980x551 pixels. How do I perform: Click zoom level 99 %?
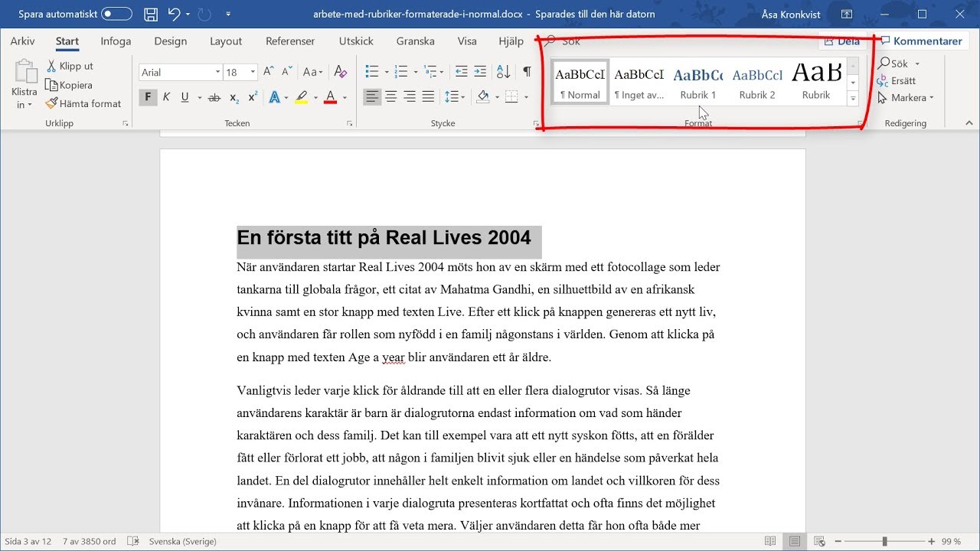click(x=952, y=541)
